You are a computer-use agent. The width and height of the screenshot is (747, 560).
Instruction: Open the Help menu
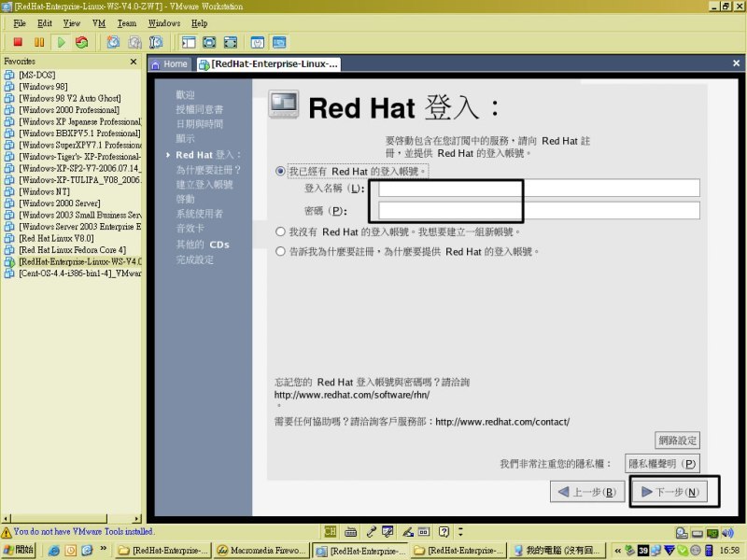[x=199, y=23]
